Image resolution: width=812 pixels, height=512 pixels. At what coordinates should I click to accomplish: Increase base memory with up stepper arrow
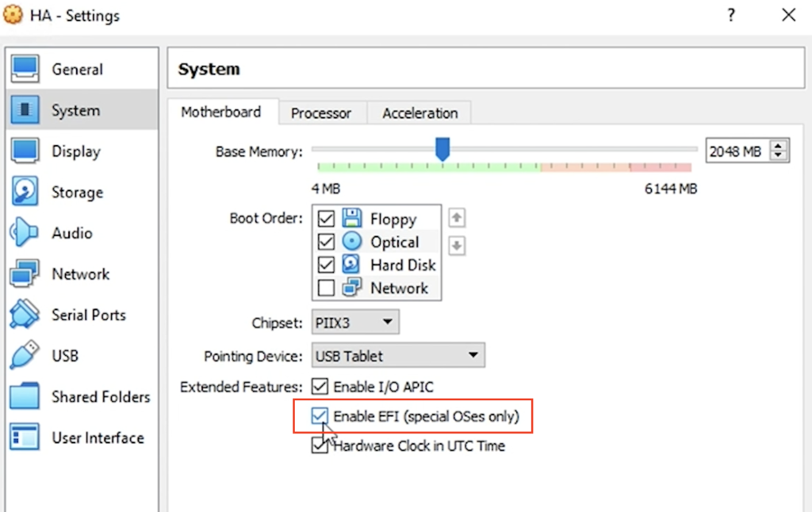[x=778, y=146]
